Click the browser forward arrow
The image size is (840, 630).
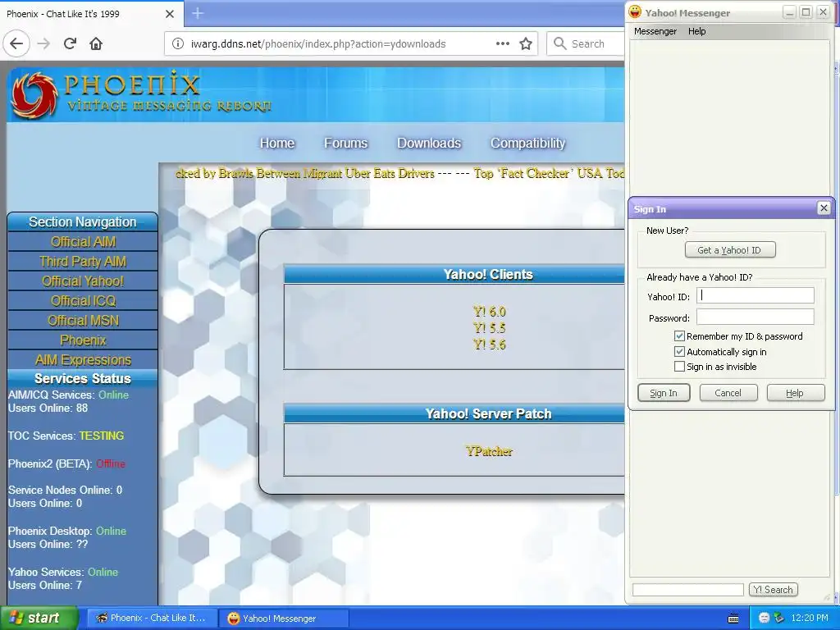click(x=43, y=43)
